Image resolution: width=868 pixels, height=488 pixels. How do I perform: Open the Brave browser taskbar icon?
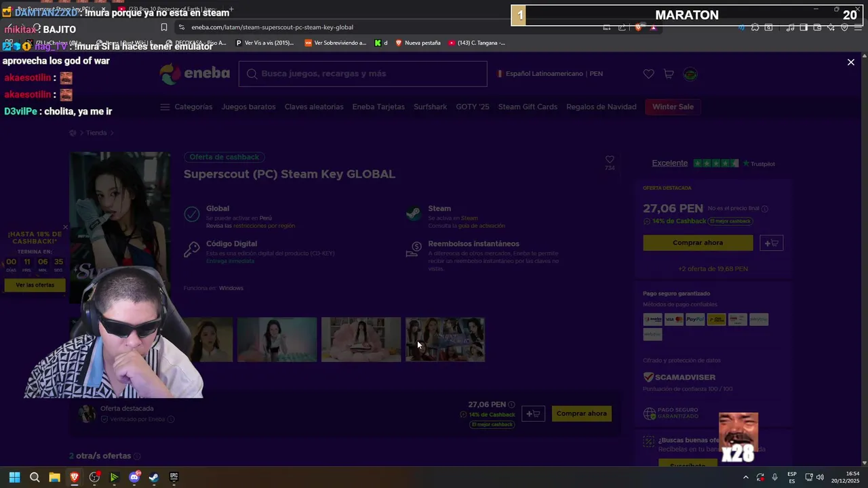[75, 477]
